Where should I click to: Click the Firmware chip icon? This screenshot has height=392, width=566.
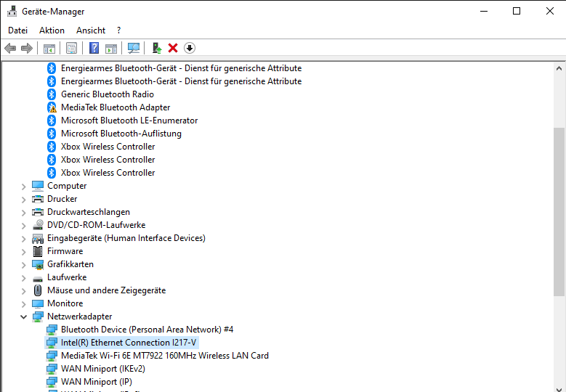coord(38,251)
